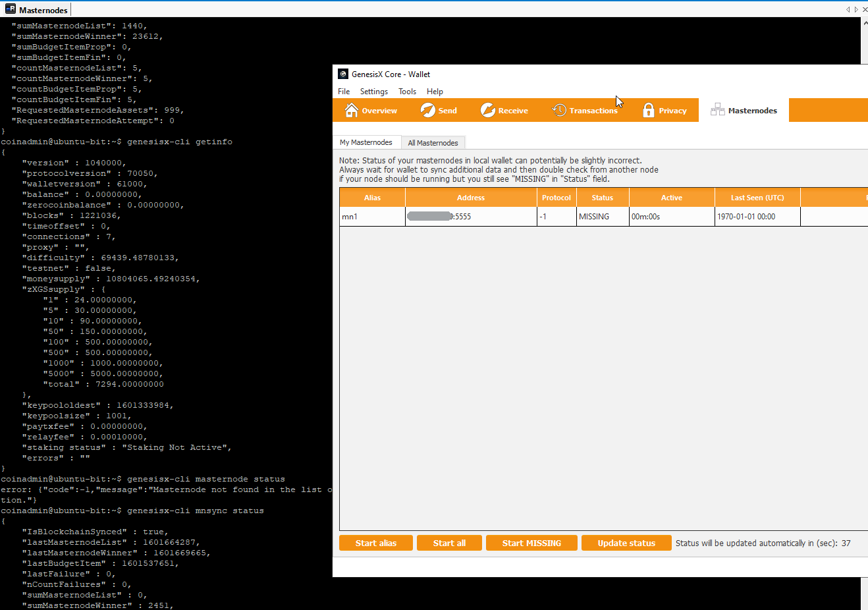Click the GenesisX Core wallet title icon
Viewport: 868px width, 610px height.
(x=342, y=74)
